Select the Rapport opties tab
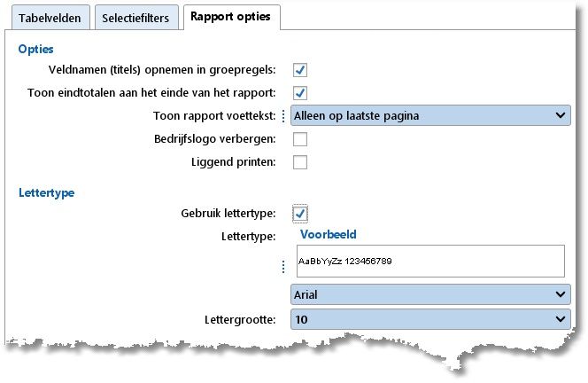 pos(230,16)
